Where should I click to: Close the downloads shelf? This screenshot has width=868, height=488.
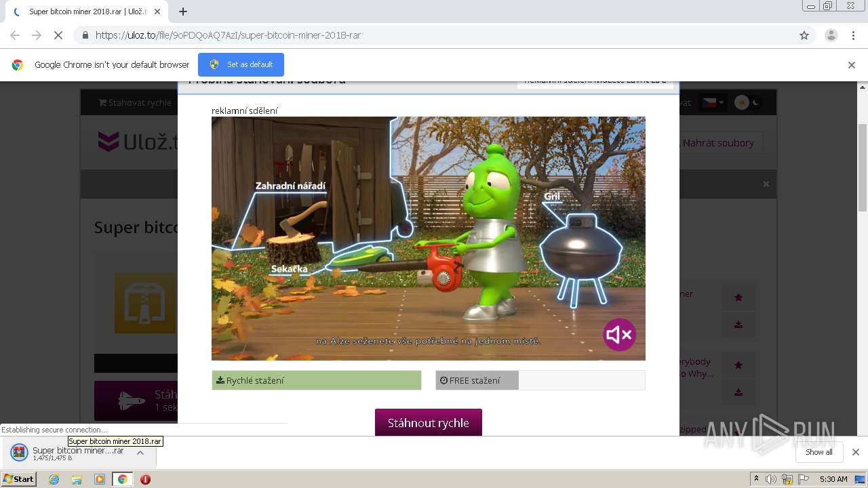856,452
